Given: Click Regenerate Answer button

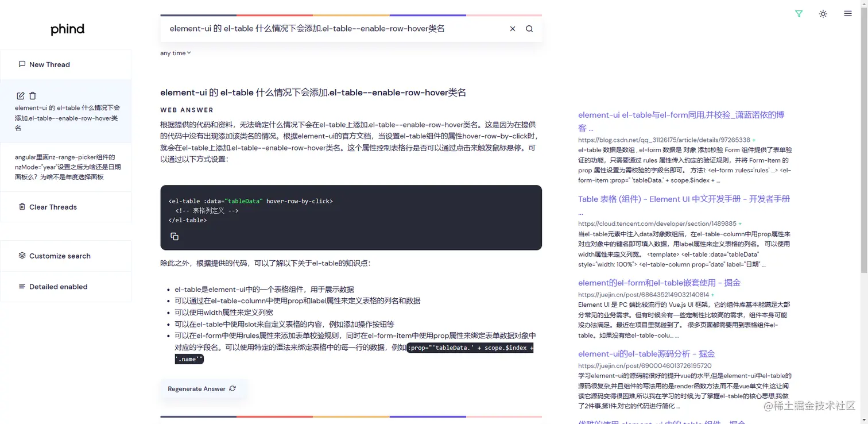Looking at the screenshot, I should point(203,389).
